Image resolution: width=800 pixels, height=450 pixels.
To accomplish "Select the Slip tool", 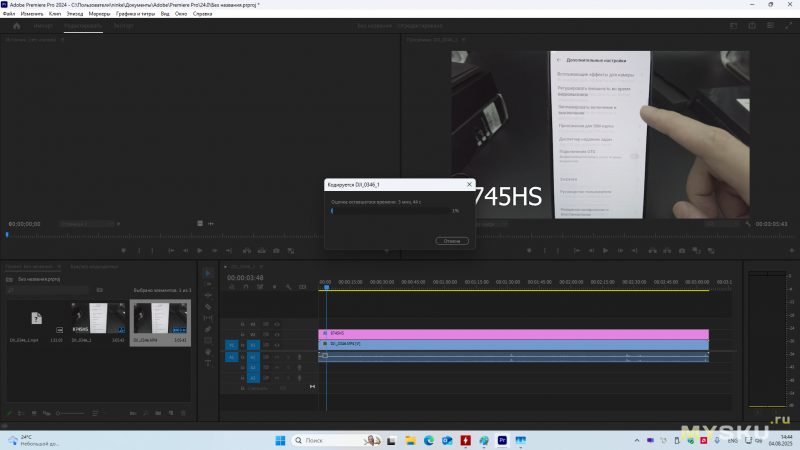I will 208,318.
